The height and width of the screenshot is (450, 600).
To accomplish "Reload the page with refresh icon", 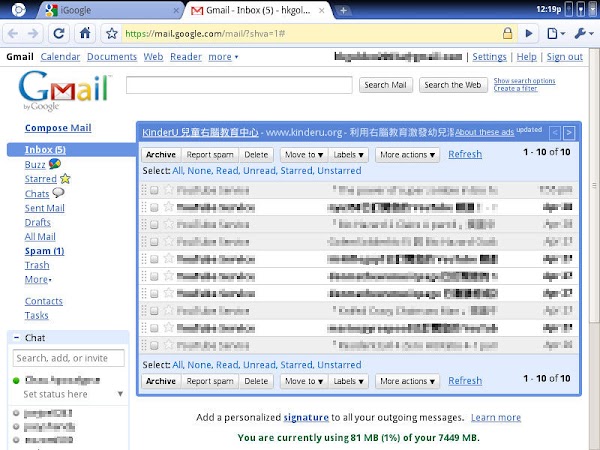I will 59,34.
